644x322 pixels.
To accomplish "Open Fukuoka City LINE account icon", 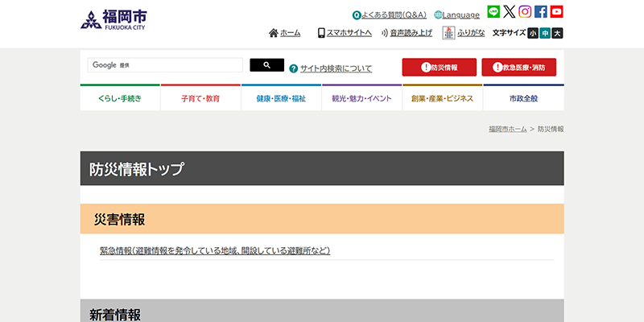I will click(x=493, y=11).
